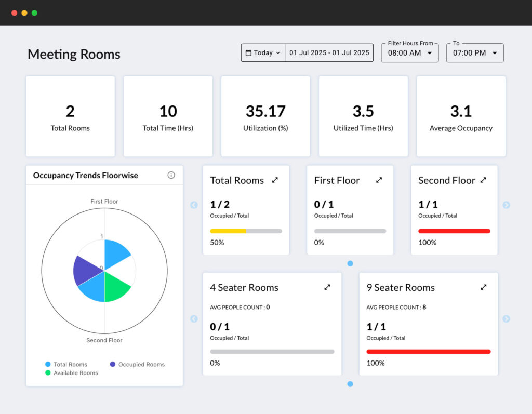Screen dimensions: 532x414
Task: Click the Second Floor red progress bar
Action: (454, 231)
